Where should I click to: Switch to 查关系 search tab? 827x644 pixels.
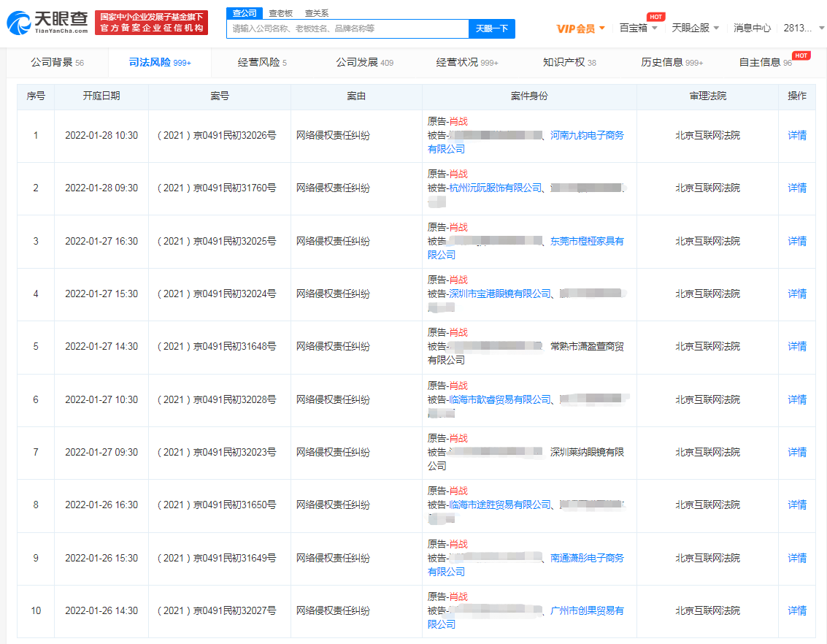point(317,13)
